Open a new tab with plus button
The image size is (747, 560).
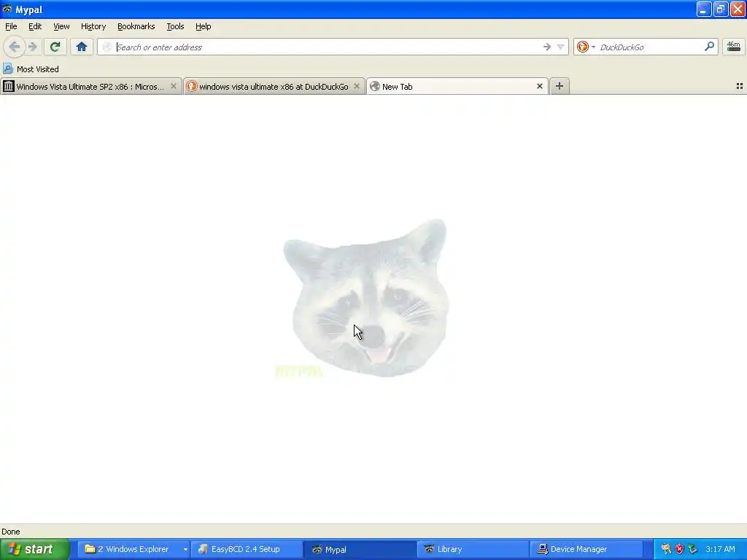pos(560,86)
